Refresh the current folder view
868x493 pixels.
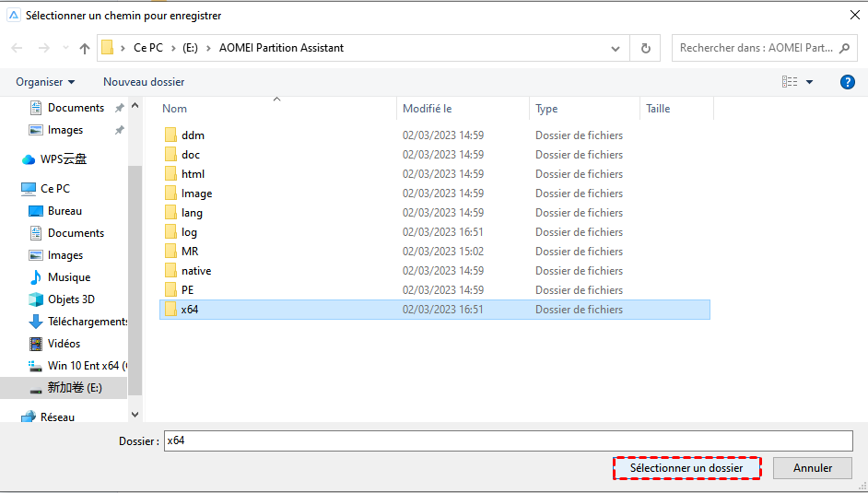coord(645,48)
